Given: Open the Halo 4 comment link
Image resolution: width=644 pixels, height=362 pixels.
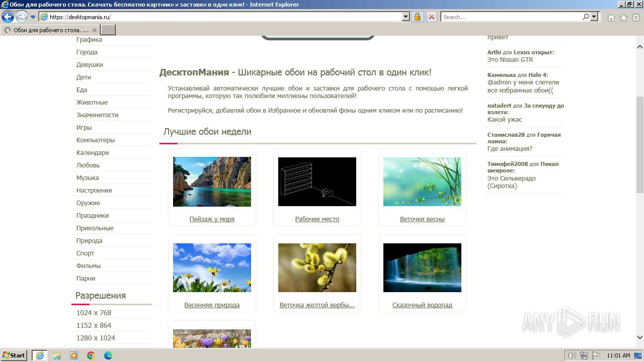Looking at the screenshot, I should tap(537, 75).
